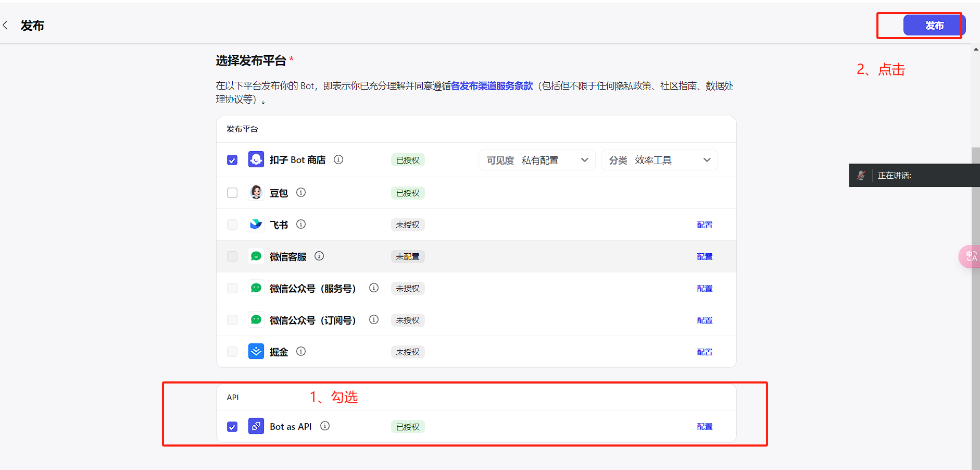Open the 可见度 私有配置 dropdown
The height and width of the screenshot is (470, 980).
coord(537,160)
